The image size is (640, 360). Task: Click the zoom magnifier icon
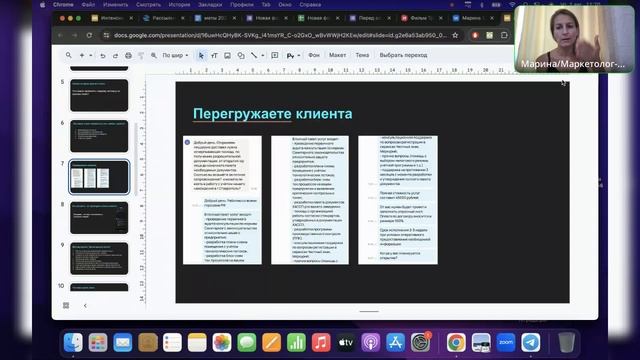[x=154, y=56]
